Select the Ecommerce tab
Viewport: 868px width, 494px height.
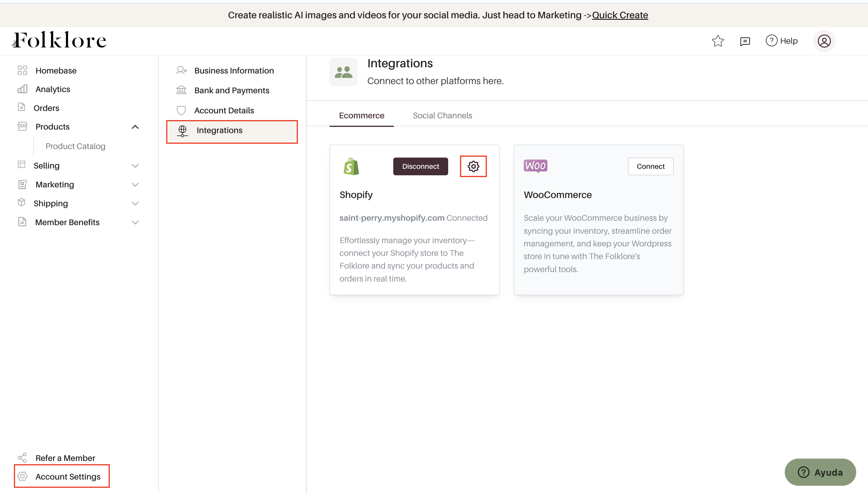pos(361,115)
